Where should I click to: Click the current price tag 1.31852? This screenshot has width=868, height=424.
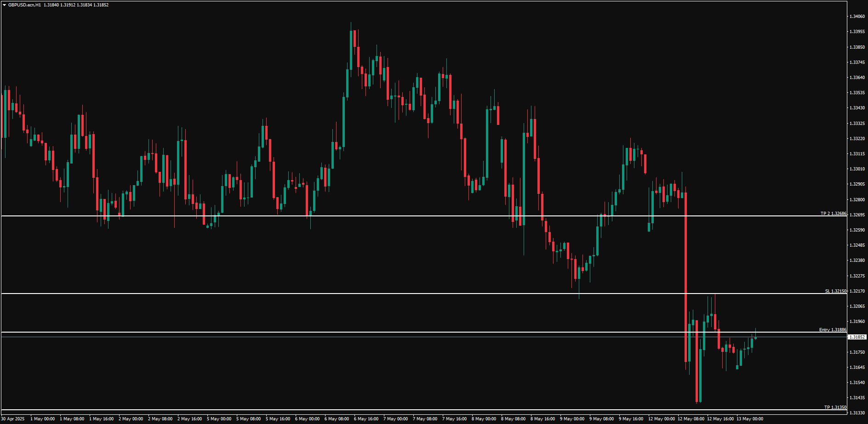(x=857, y=337)
